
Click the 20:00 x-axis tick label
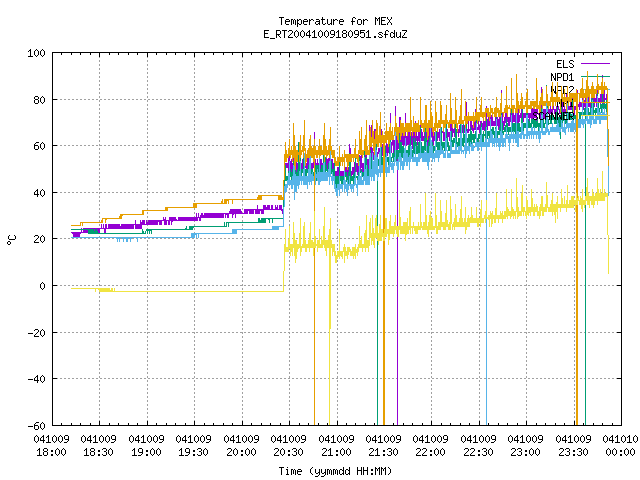(x=241, y=452)
